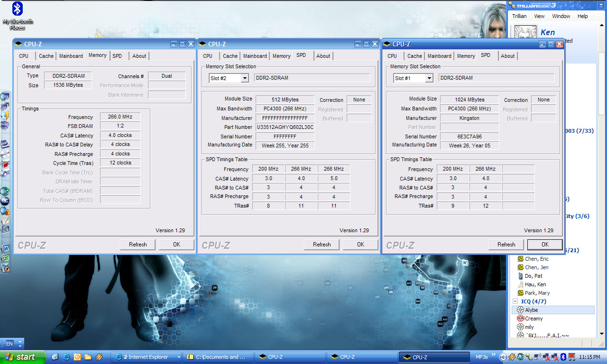Screen dimensions: 607x364
Task: Open Microsoft Excel from side launcher bar
Action: (x=6, y=258)
